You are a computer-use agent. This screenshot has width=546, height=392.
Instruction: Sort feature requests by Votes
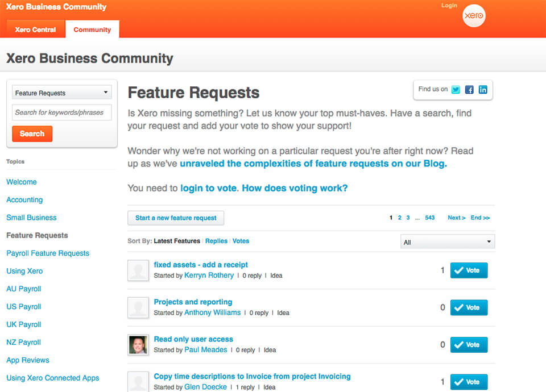pos(241,241)
